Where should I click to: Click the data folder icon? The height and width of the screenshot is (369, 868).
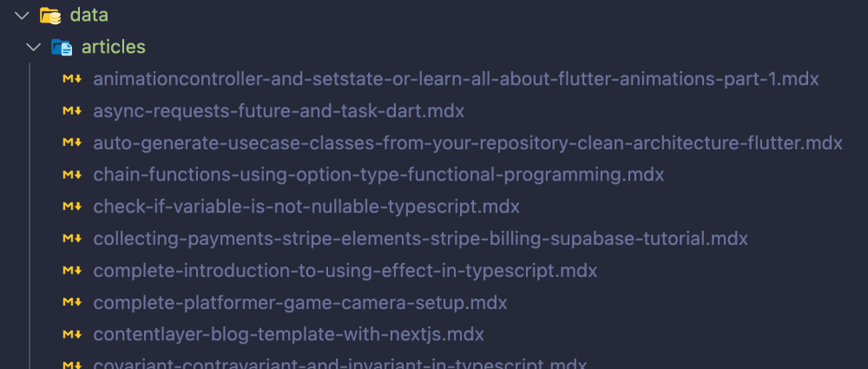(50, 15)
